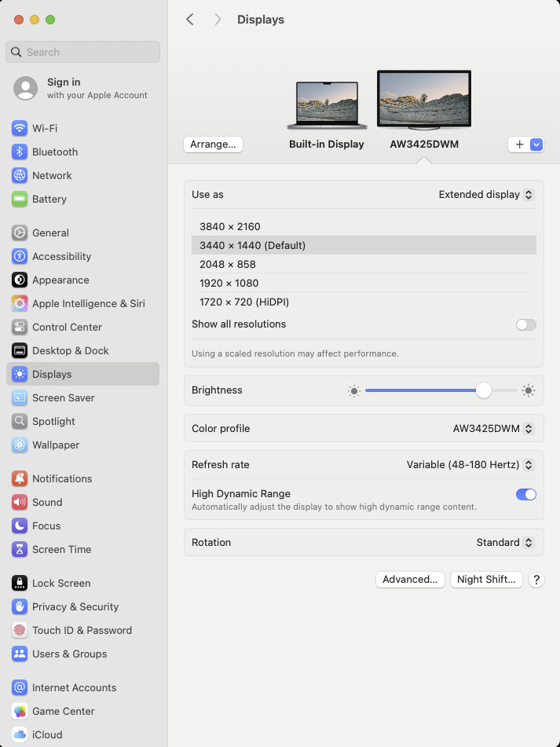560x747 pixels.
Task: Open the Spotlight magnifier icon
Action: click(x=20, y=421)
